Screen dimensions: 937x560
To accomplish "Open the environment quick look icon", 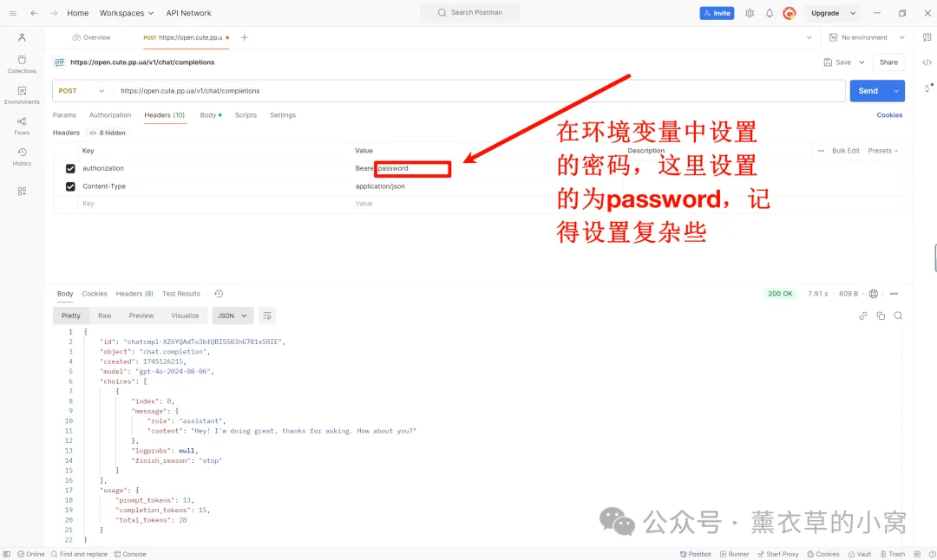I will point(927,37).
